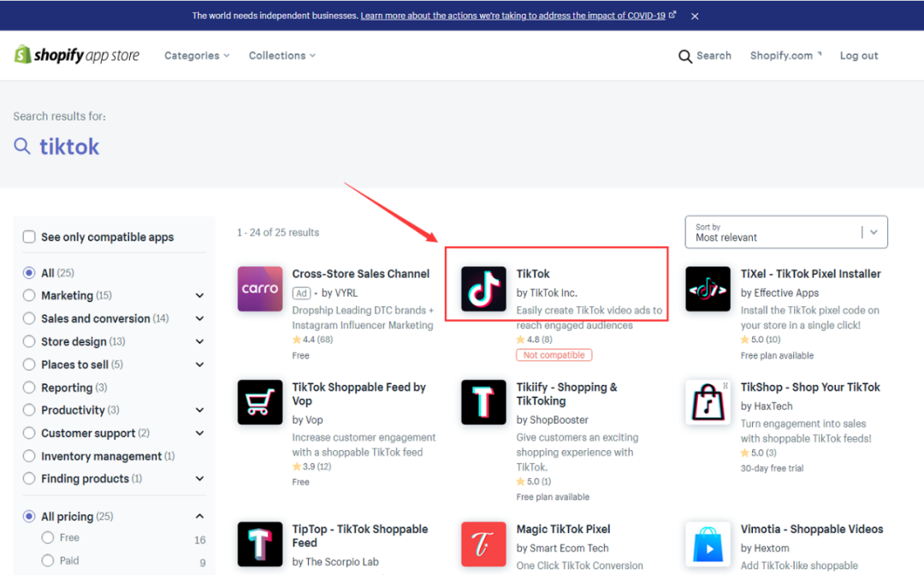Open TiXel - TikTok Pixel Installer title

(x=810, y=273)
